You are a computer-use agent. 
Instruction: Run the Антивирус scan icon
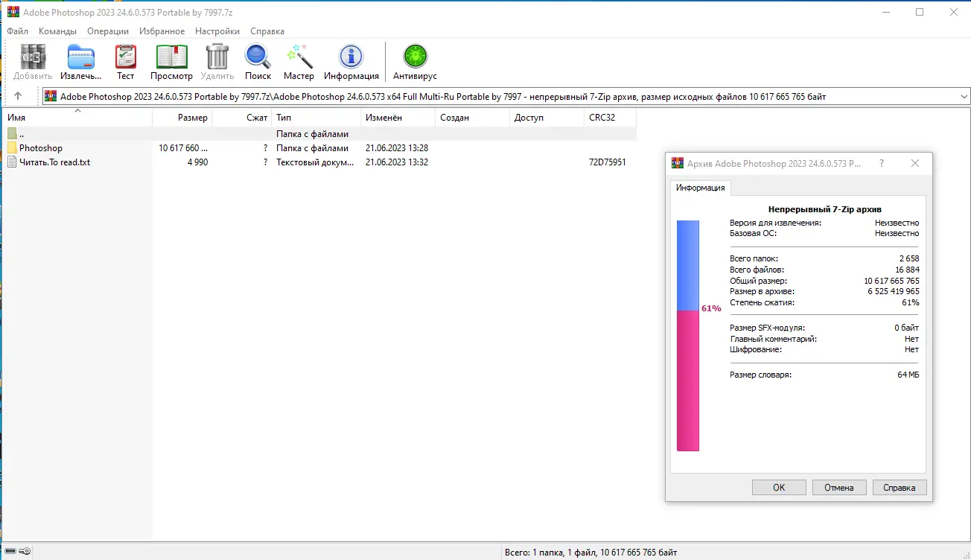coord(415,56)
